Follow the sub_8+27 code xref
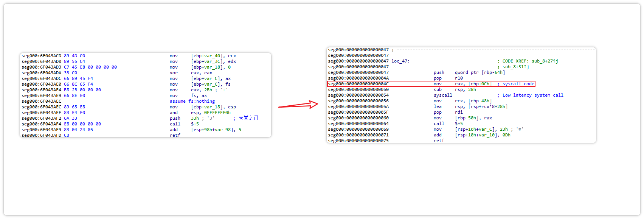The image size is (644, 219). point(545,61)
